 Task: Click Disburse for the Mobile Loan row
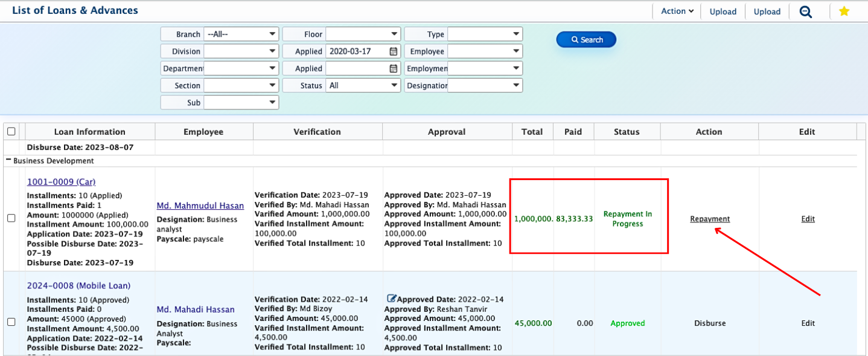[x=710, y=323]
